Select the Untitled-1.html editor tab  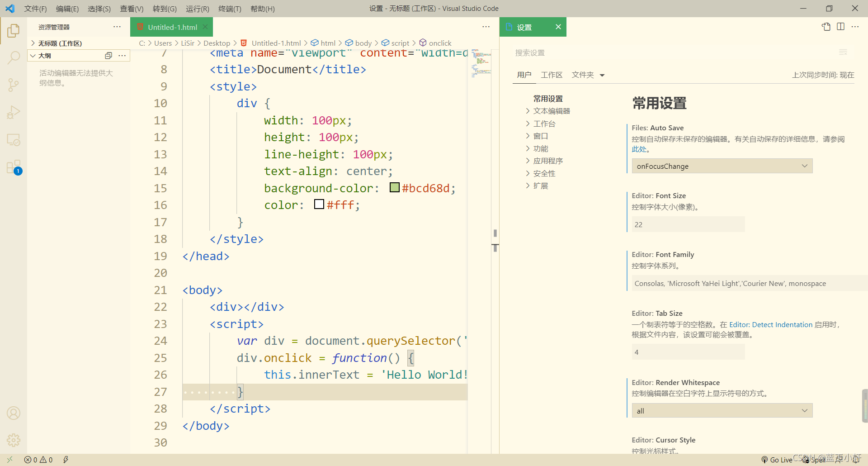click(172, 27)
